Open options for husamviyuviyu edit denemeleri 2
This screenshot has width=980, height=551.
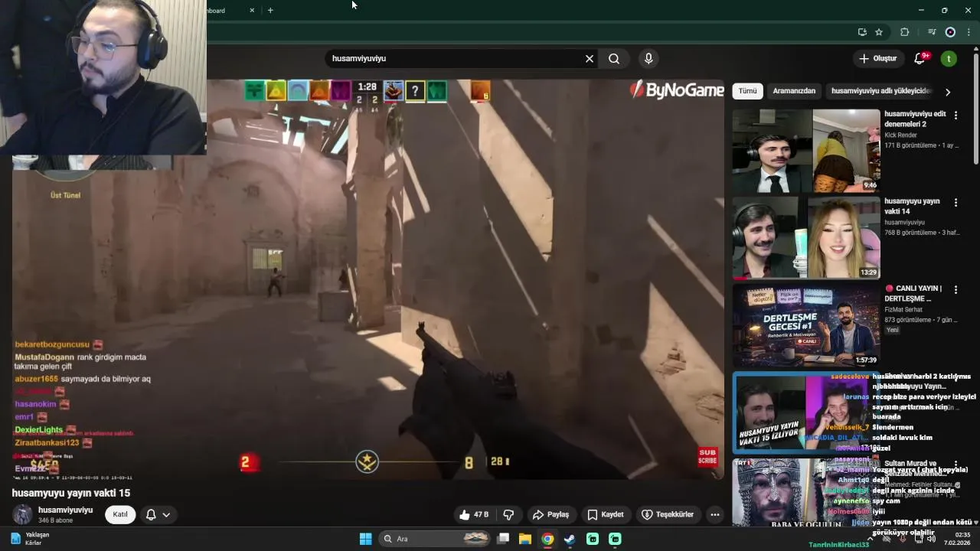tap(955, 115)
